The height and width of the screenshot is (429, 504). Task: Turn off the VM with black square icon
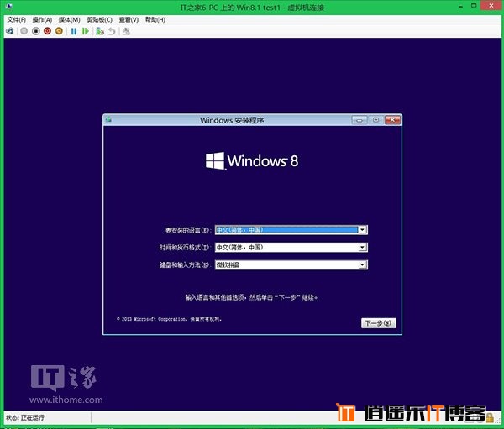[x=35, y=31]
